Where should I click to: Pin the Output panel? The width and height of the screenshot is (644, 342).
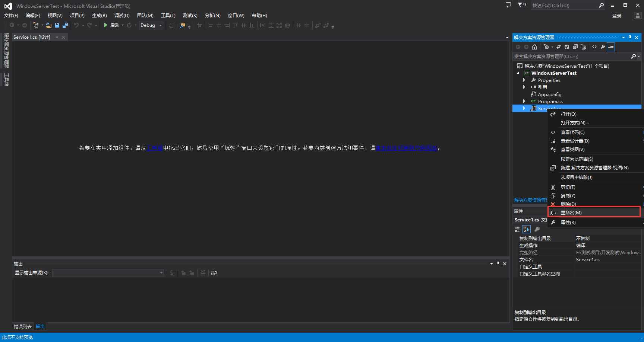[x=498, y=263]
